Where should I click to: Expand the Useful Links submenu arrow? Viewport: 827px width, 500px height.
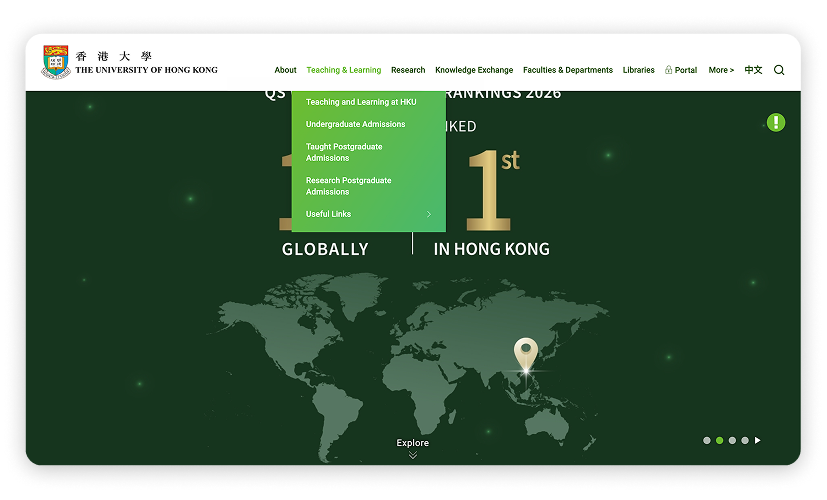pos(429,214)
